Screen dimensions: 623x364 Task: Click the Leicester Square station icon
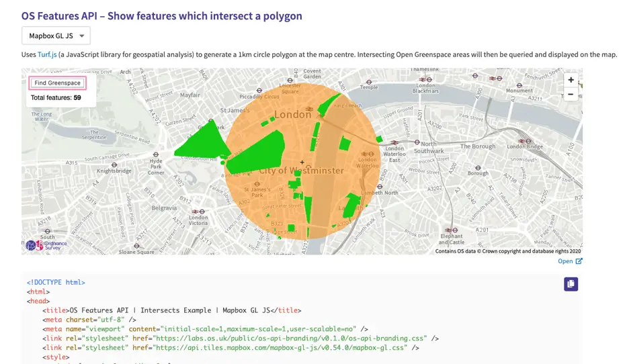click(290, 80)
